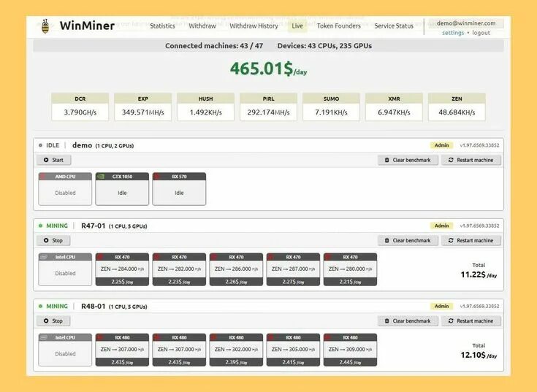Click the R48-01 machine name
Screen dimensions: 537x392
tap(94, 306)
